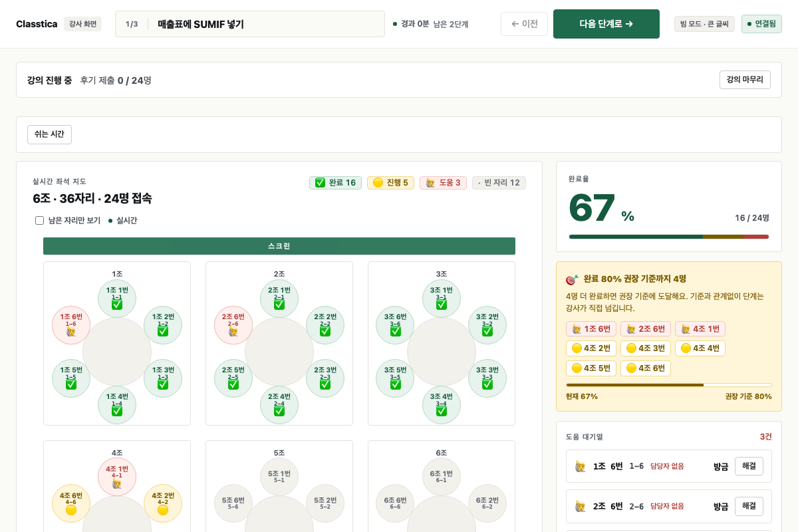Select seat 3조 4번
This screenshot has height=532, width=798.
(x=442, y=405)
